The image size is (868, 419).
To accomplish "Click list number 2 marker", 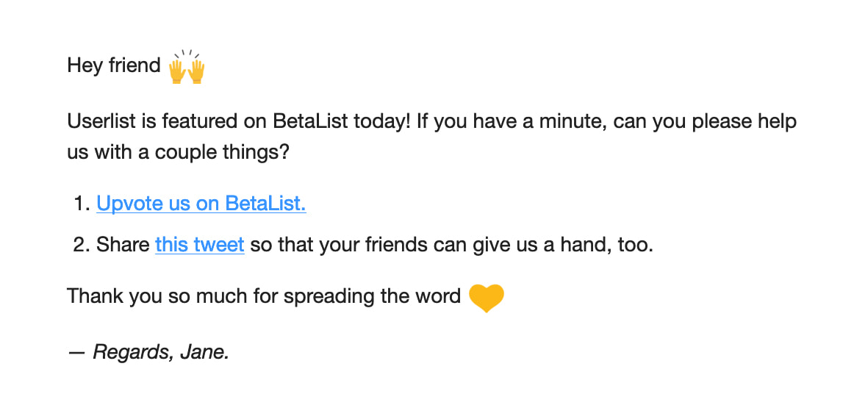I will (82, 244).
